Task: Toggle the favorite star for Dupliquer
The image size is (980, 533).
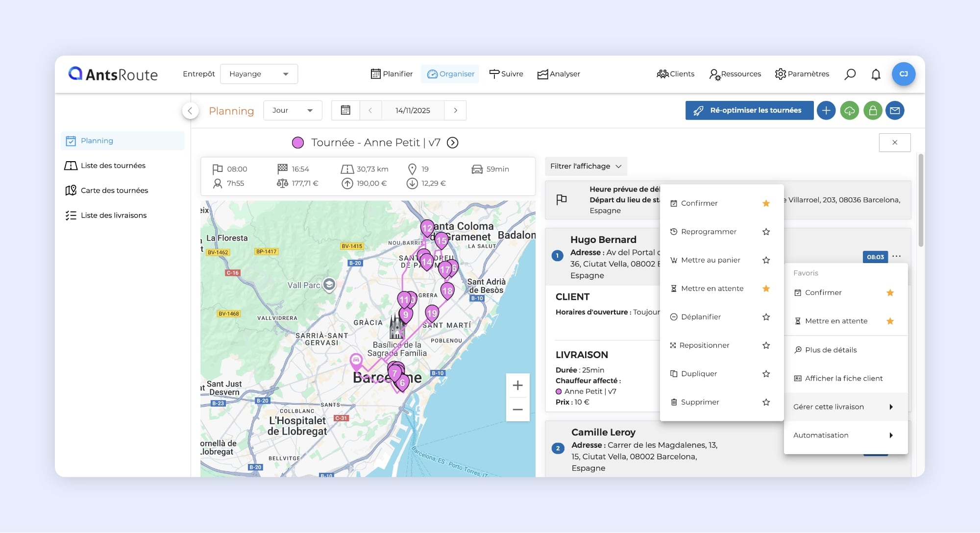Action: pos(766,374)
